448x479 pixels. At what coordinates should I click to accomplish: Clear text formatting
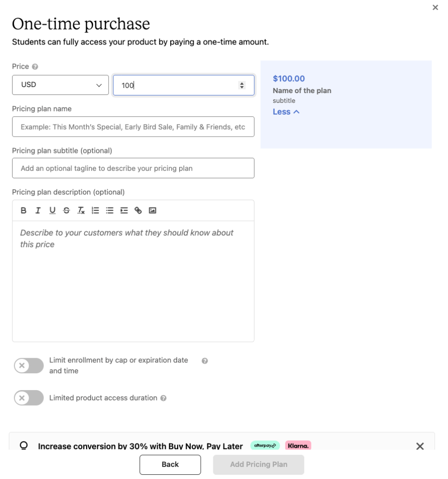pyautogui.click(x=80, y=210)
